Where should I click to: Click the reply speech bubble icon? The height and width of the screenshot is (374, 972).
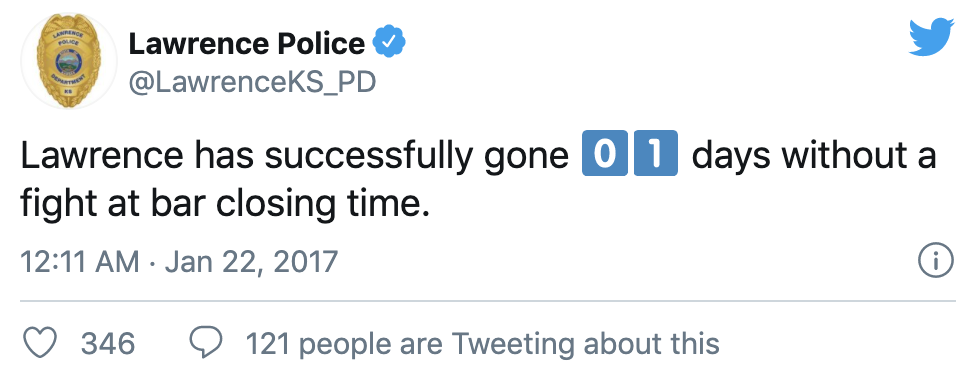coord(205,343)
